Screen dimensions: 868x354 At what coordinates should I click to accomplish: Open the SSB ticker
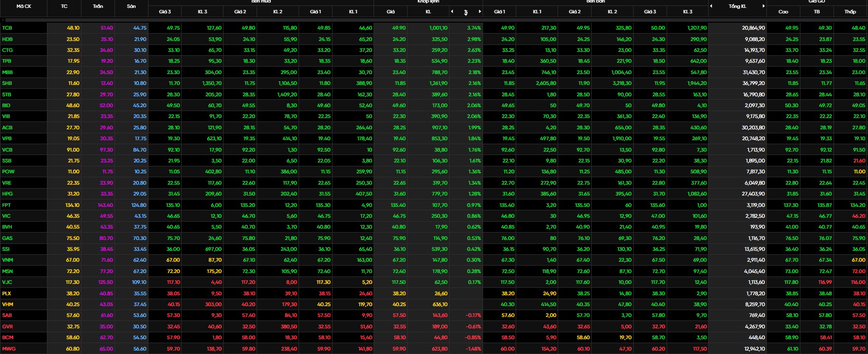(7, 160)
